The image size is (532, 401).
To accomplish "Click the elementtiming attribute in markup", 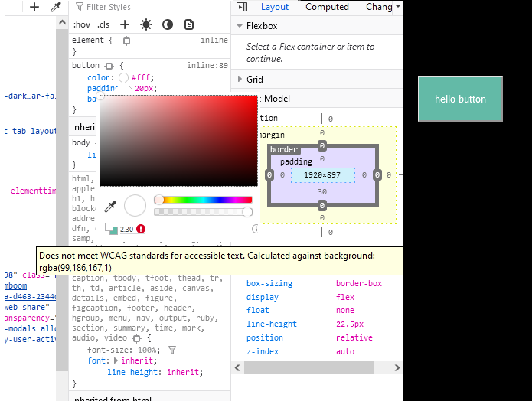I will tap(33, 191).
